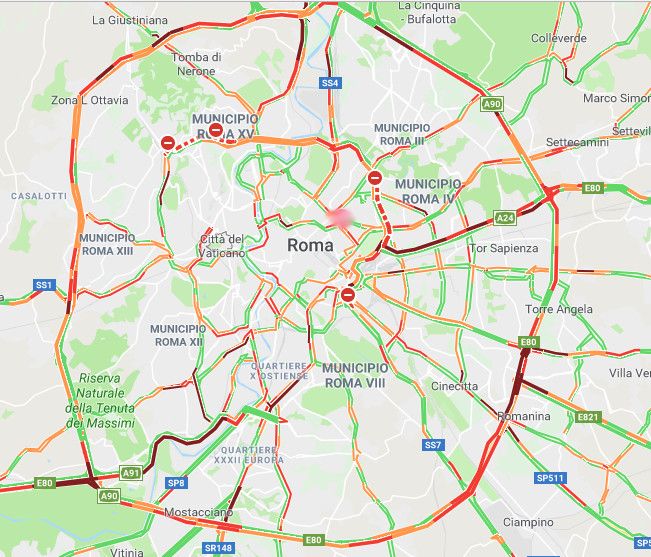The width and height of the screenshot is (651, 557).
Task: Click road closure icon near Municipio Roma IV
Action: pyautogui.click(x=375, y=178)
